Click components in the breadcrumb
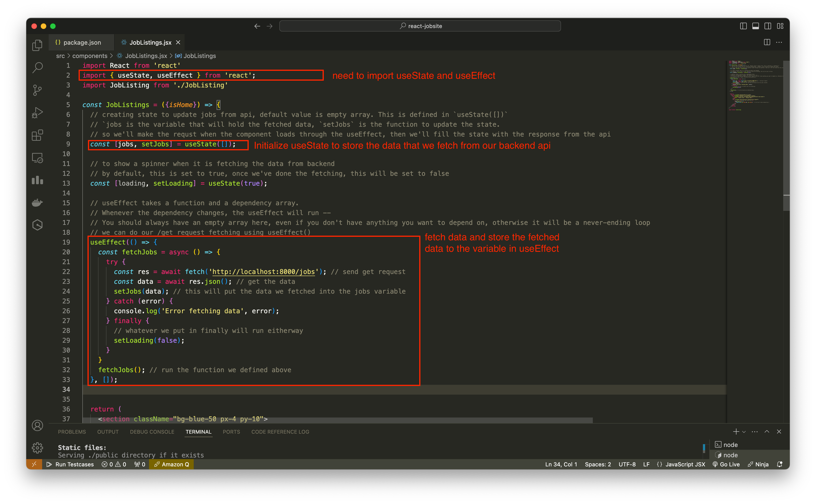Screen dimensions: 816x504 click(x=90, y=56)
